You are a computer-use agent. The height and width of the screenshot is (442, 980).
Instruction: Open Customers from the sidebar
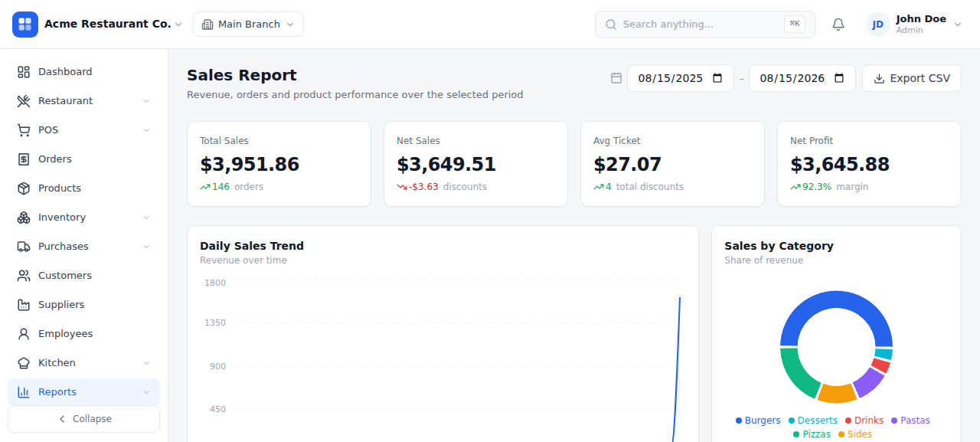click(x=83, y=276)
